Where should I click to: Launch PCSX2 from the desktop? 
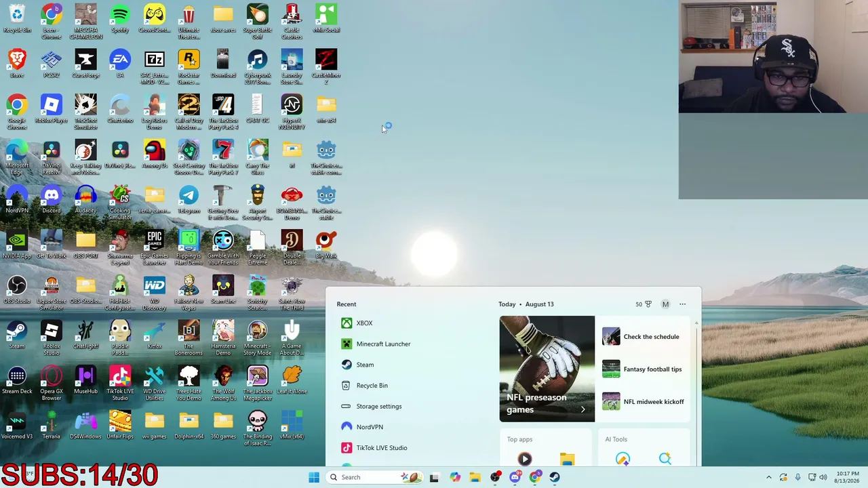(52, 64)
